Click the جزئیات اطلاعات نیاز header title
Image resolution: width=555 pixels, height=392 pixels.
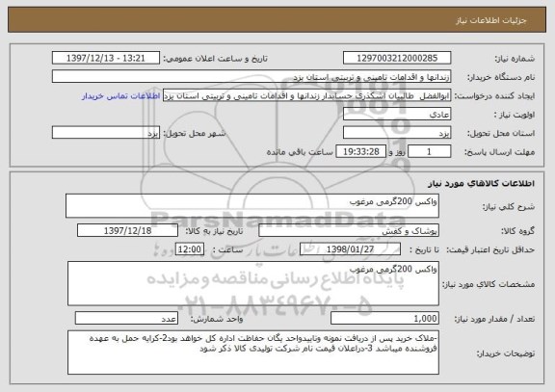pyautogui.click(x=491, y=20)
